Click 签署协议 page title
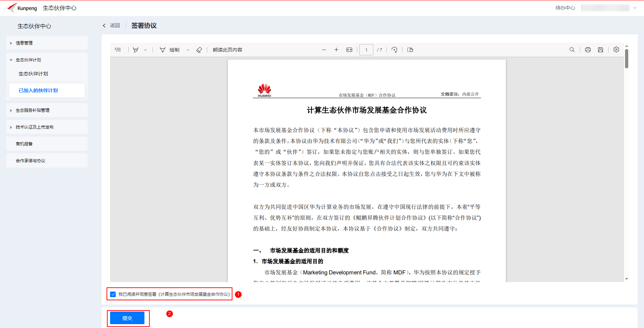This screenshot has width=644, height=328. pos(144,25)
